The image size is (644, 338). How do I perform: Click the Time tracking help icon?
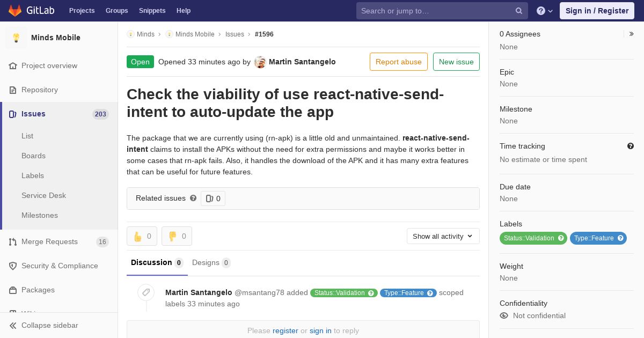click(x=631, y=146)
